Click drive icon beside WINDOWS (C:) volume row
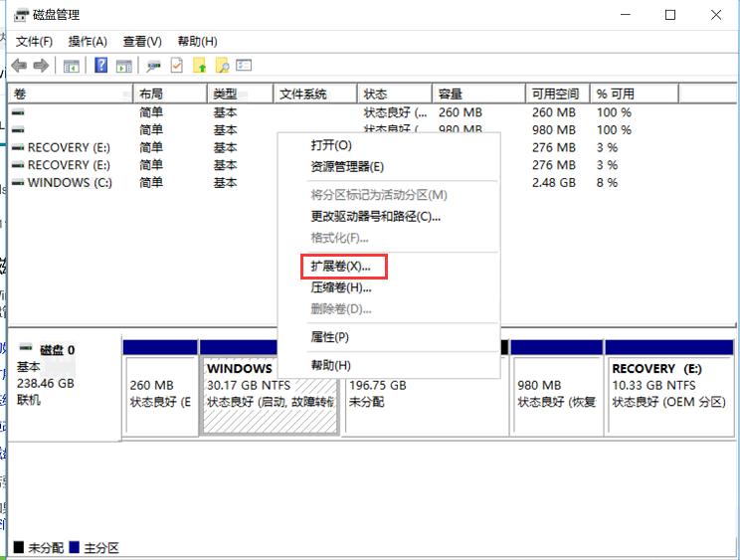Image resolution: width=740 pixels, height=560 pixels. tap(18, 183)
